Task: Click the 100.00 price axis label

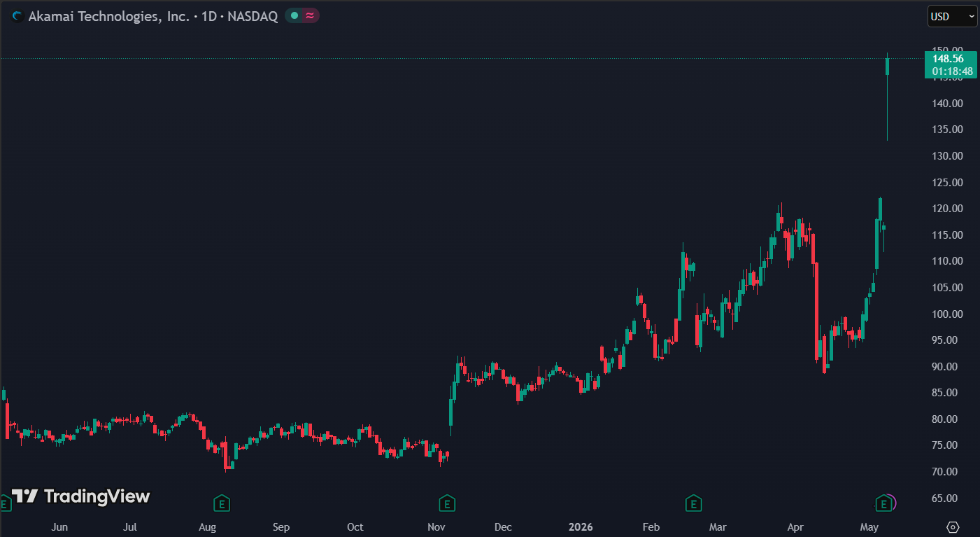Action: [948, 314]
